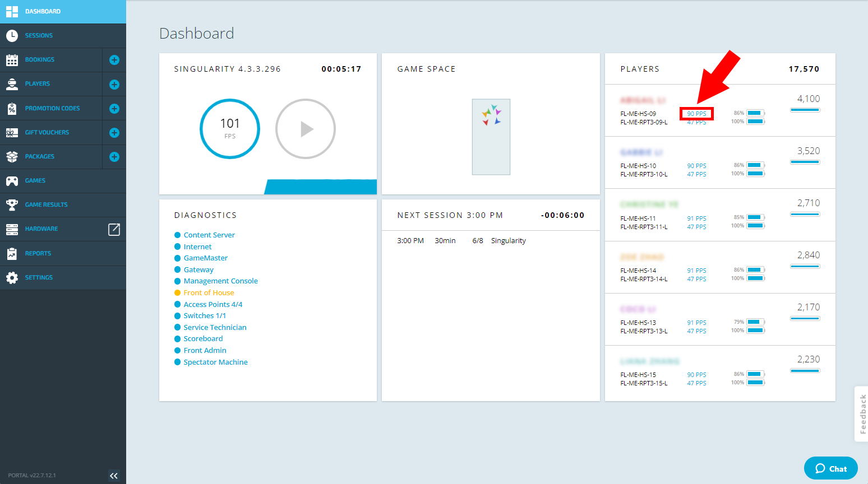
Task: Add gift voucher using plus icon
Action: coord(114,133)
